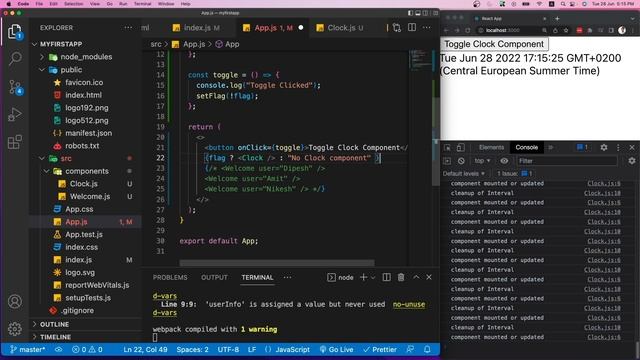Screen dimensions: 640x360
Task: Bookmark the page with star icon
Action: [x=566, y=30]
